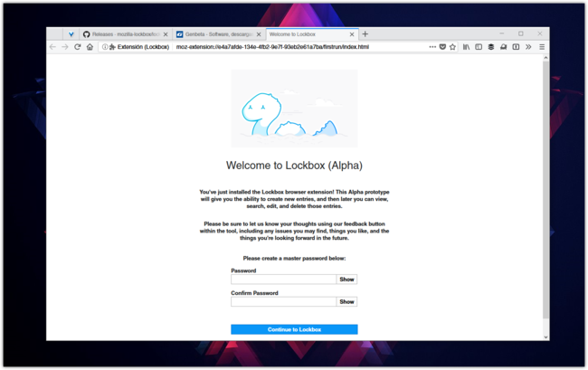
Task: Close the Releases GitHub tab
Action: 166,34
